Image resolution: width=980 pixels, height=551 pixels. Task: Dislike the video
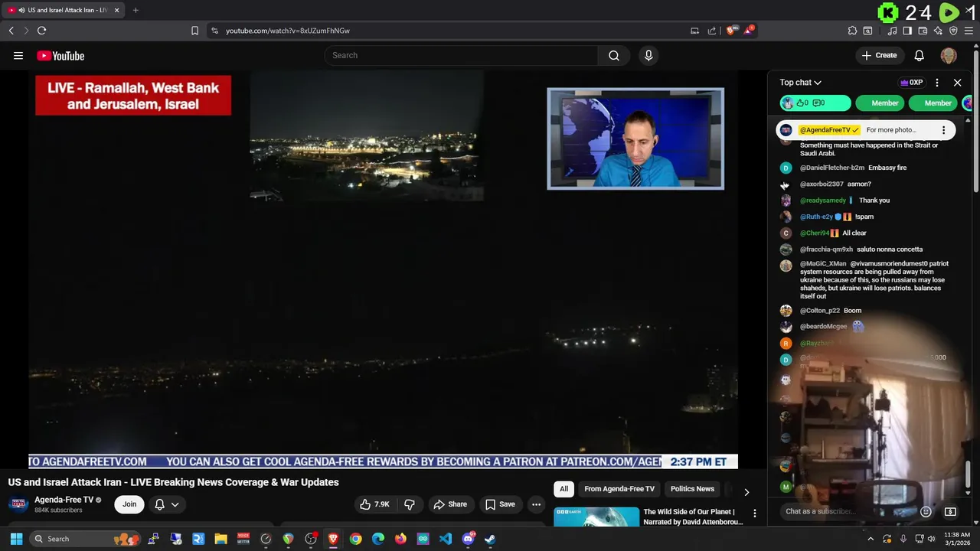tap(410, 504)
